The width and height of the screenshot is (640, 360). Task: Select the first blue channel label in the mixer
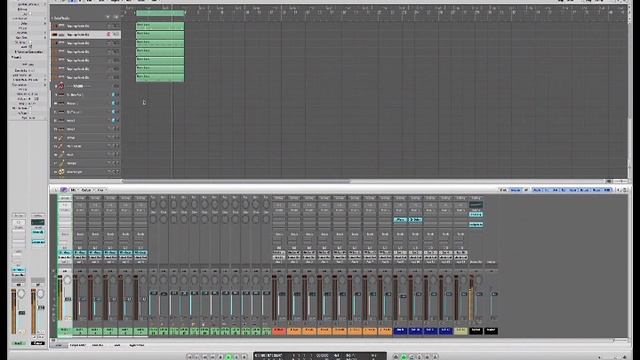(400, 331)
